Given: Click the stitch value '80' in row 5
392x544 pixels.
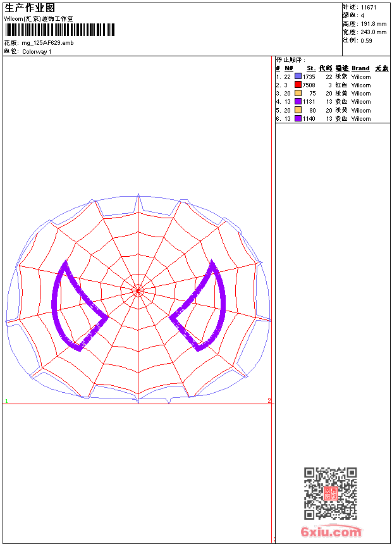Looking at the screenshot, I should tap(312, 110).
